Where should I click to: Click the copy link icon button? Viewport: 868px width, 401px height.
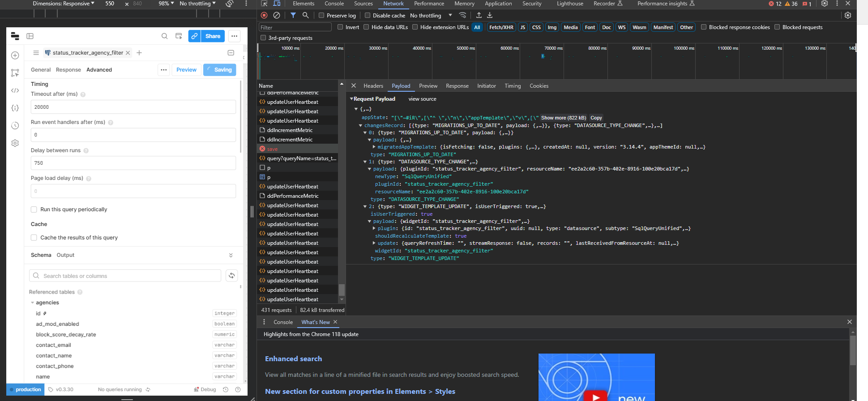(194, 36)
